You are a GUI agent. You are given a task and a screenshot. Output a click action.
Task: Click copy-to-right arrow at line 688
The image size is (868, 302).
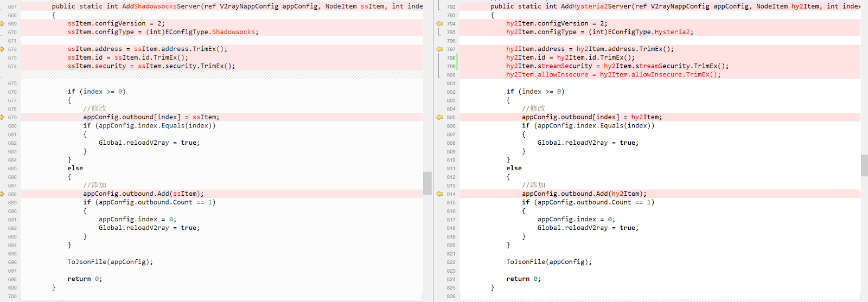[2, 194]
